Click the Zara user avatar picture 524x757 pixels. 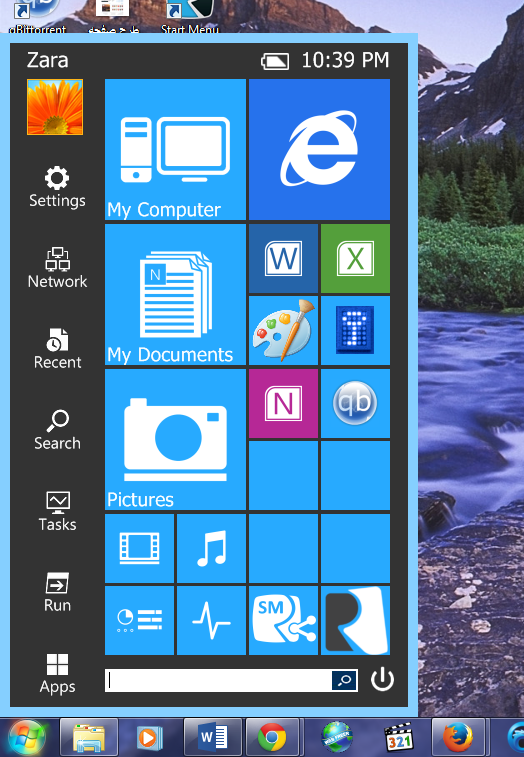(x=55, y=107)
